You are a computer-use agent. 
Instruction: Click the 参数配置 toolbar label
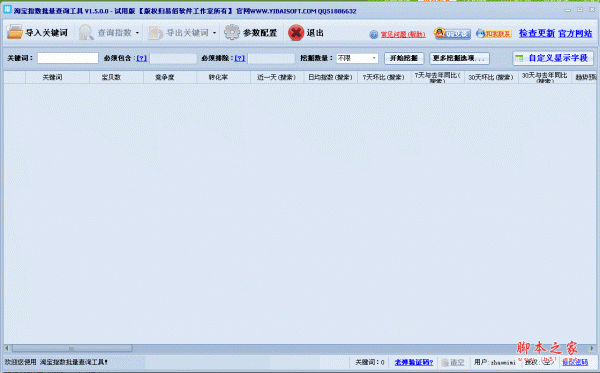[260, 33]
